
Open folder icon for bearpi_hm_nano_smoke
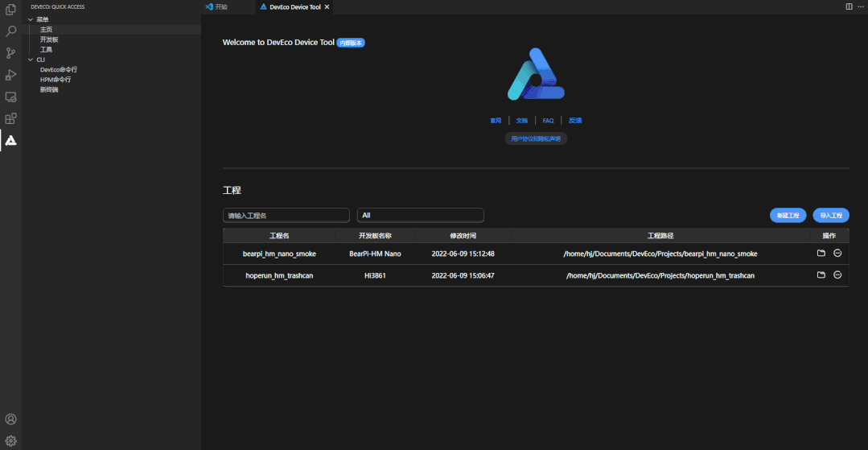tap(821, 254)
